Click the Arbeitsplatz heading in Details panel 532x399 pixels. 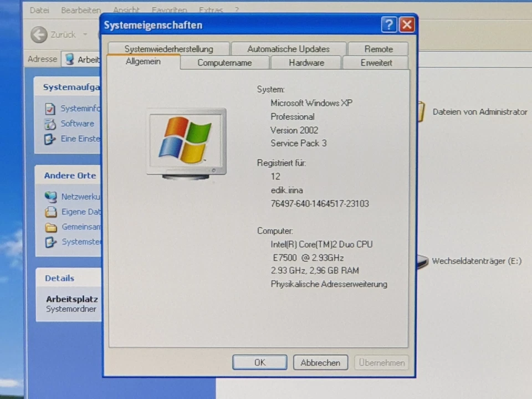(x=72, y=299)
